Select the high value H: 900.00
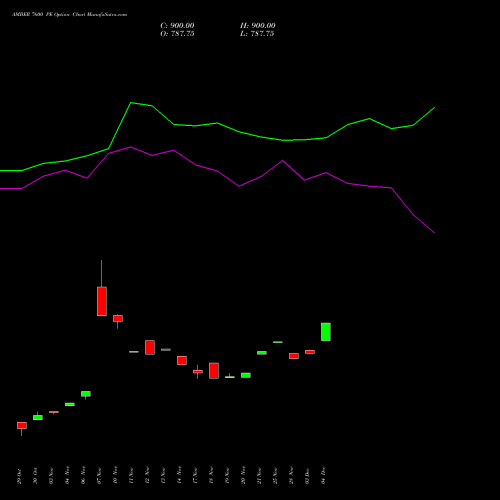Image resolution: width=500 pixels, height=500 pixels. pyautogui.click(x=258, y=26)
